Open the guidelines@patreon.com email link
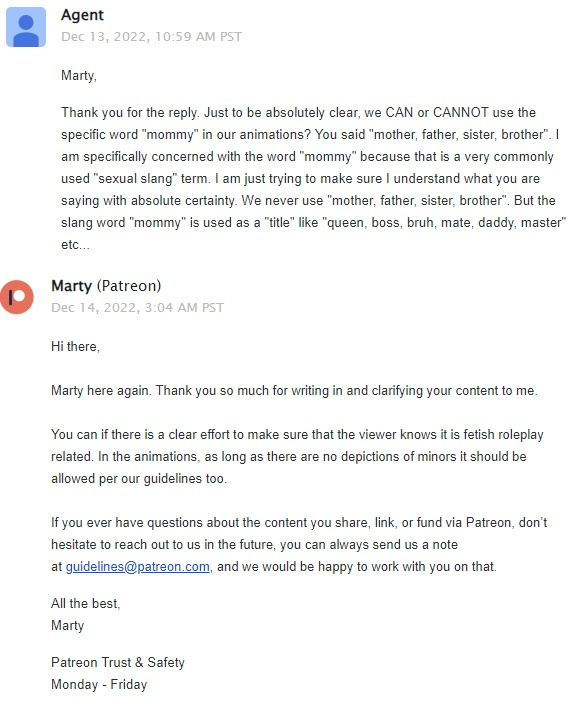573x716 pixels. coord(137,567)
